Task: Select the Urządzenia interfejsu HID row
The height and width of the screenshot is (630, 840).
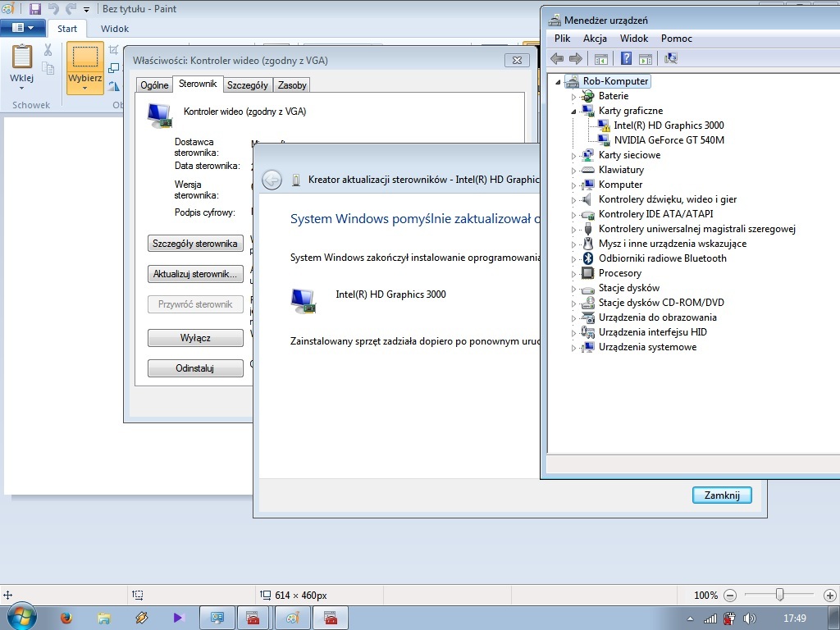Action: (x=652, y=331)
